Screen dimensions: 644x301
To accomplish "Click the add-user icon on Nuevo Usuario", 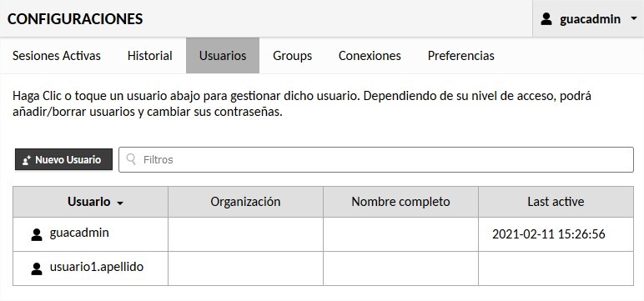I will click(27, 160).
